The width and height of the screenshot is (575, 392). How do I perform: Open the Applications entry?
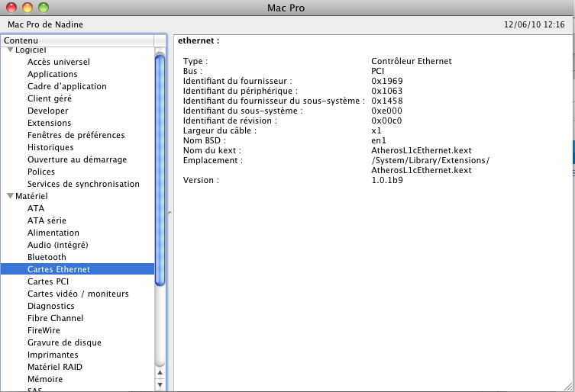(x=53, y=74)
